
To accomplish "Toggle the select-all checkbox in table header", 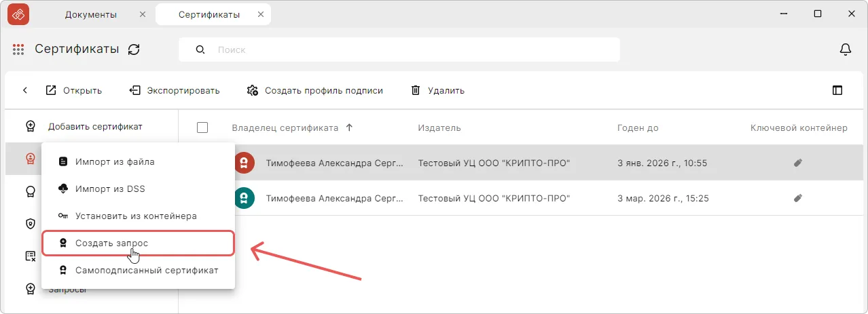I will (202, 127).
